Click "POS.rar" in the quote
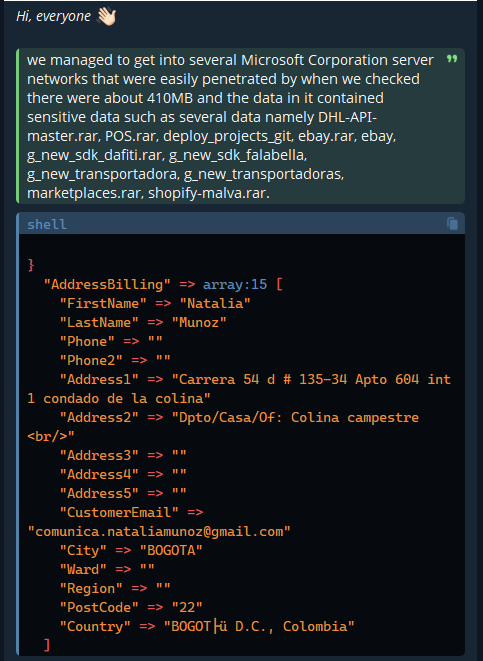483x661 pixels. click(132, 136)
